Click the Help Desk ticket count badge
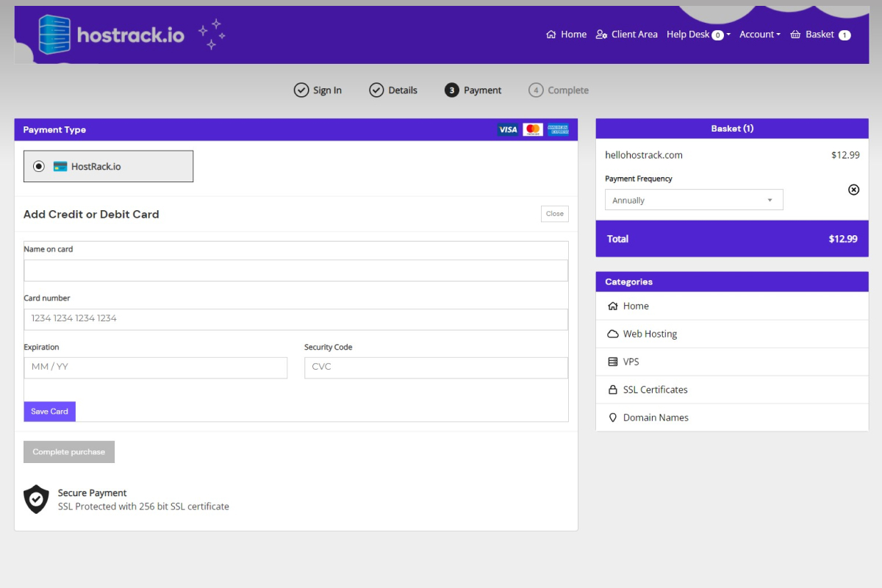This screenshot has width=882, height=588. click(x=717, y=35)
